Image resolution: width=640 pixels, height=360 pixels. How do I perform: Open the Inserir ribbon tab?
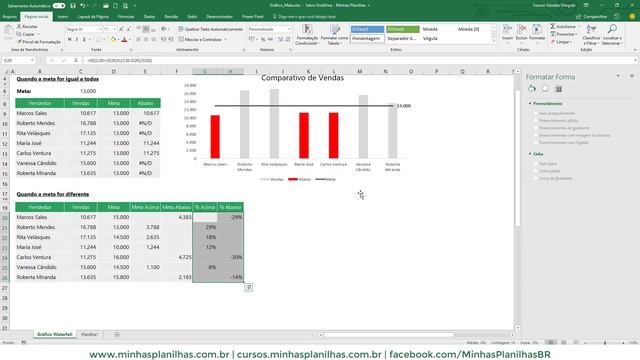pos(63,16)
